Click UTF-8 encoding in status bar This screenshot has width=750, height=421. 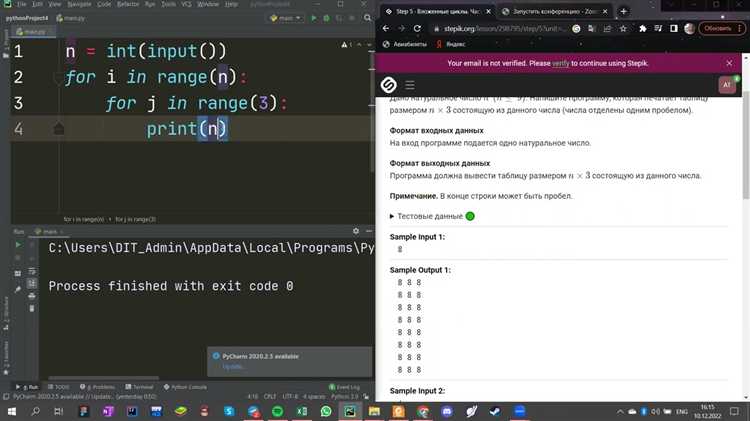coord(290,397)
